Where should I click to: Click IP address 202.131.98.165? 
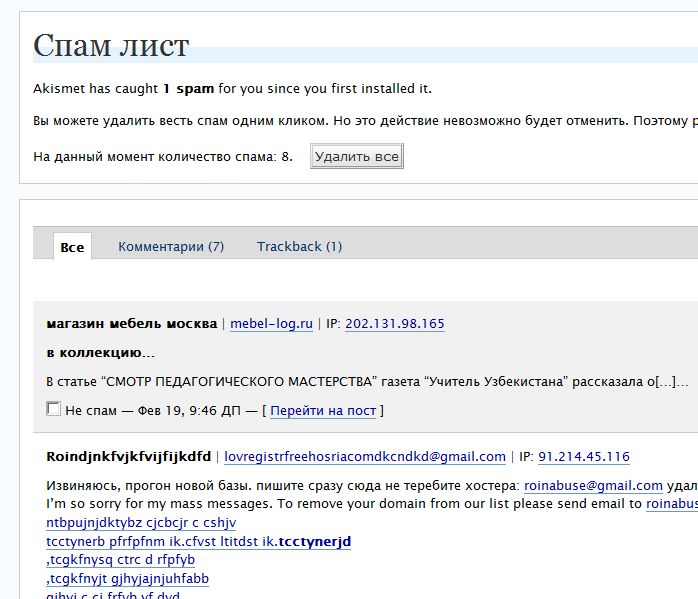coord(394,324)
